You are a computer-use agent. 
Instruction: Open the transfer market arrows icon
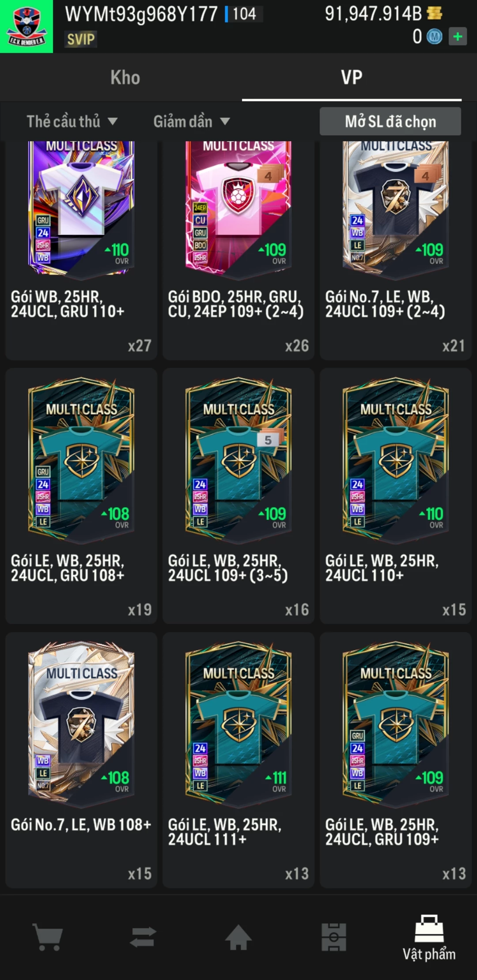click(x=143, y=937)
